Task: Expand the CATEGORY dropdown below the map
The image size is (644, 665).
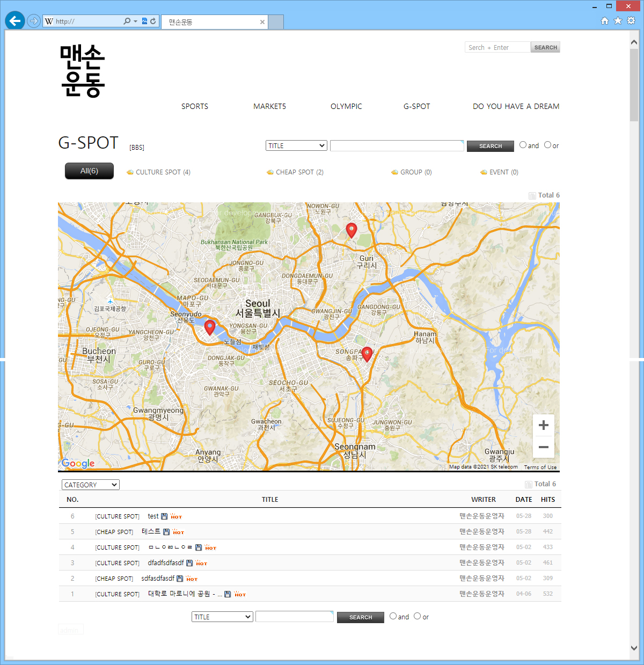Action: (90, 485)
